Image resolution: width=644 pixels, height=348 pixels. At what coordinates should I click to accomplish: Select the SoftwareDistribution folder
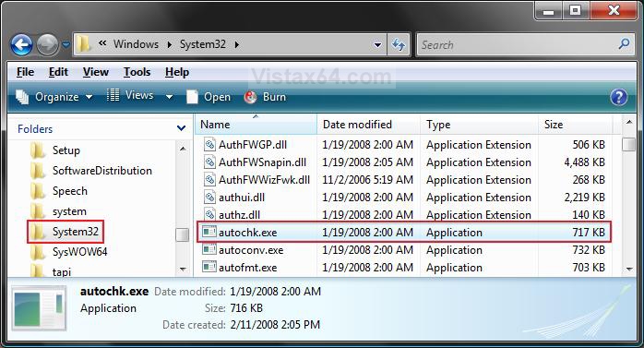[102, 171]
